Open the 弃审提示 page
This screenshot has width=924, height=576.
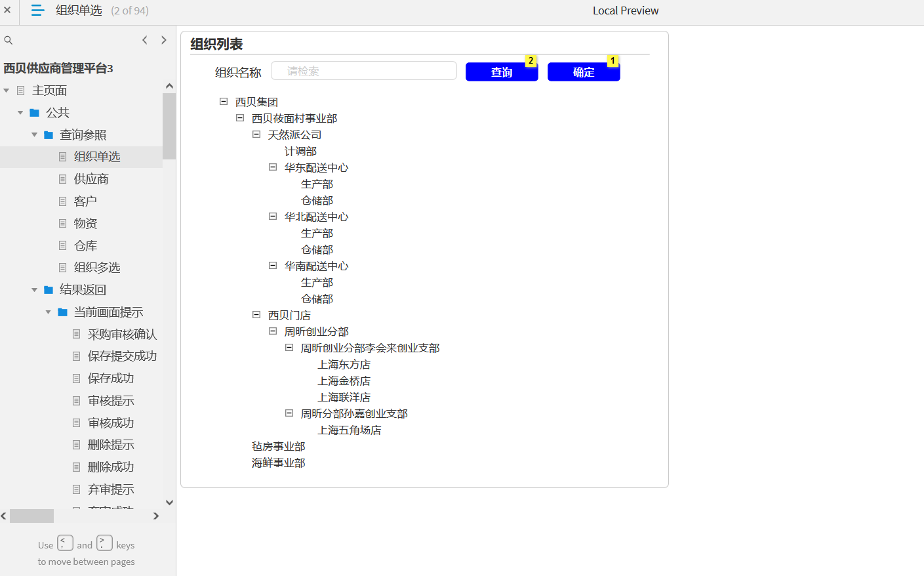pos(111,489)
